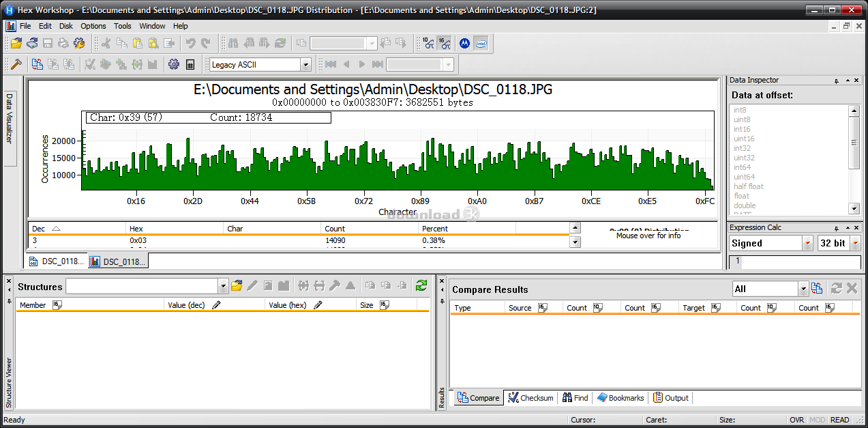
Task: Select the 14090 count cell
Action: (x=335, y=240)
